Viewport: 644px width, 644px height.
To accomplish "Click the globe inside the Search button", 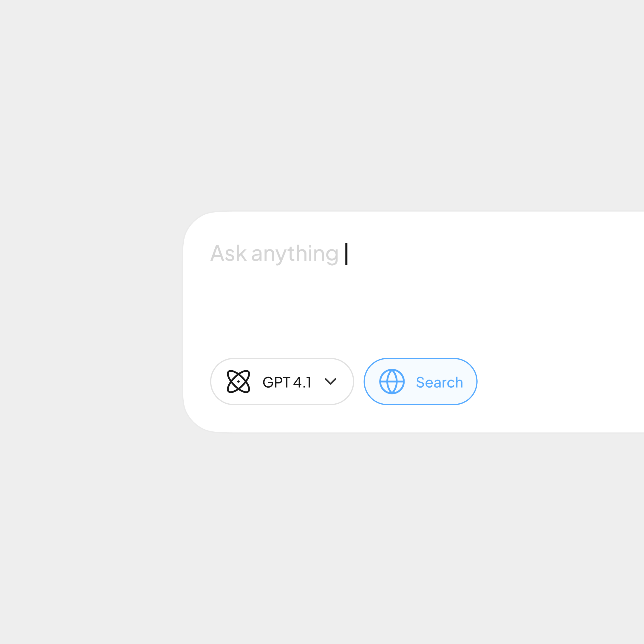I will (392, 382).
